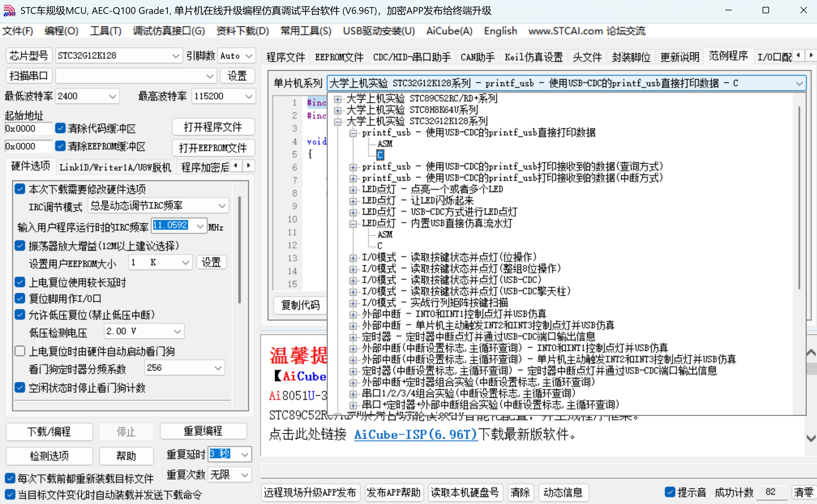Expand the 串口1/2/3/4组合实验 tree node
817x504 pixels.
click(353, 393)
